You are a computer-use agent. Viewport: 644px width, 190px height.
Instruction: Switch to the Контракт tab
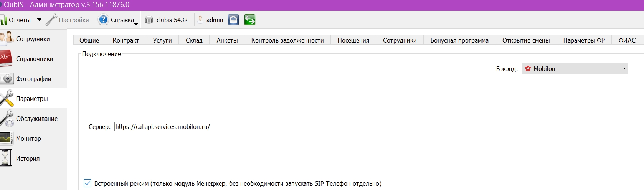(x=126, y=40)
